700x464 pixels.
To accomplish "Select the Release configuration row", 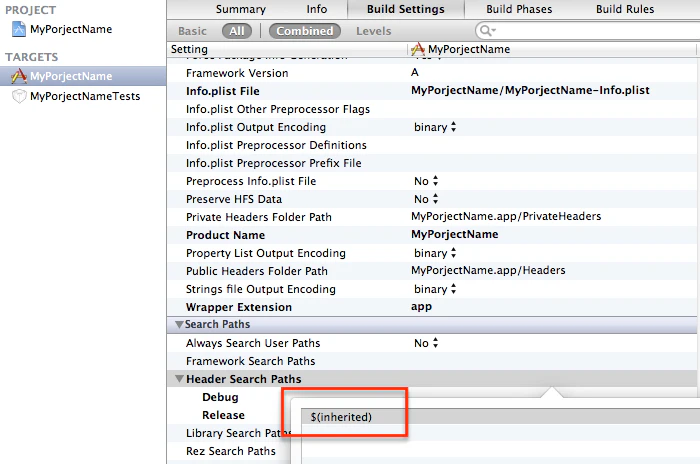I will (x=223, y=415).
